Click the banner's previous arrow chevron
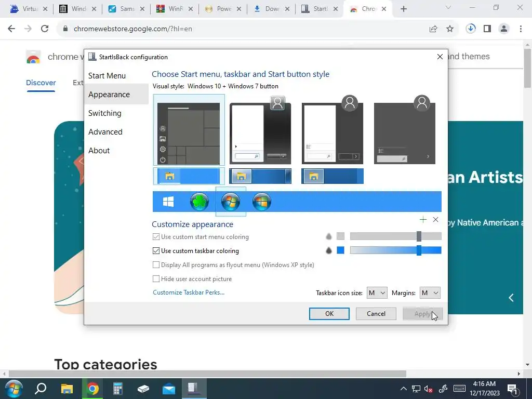The image size is (532, 399). (511, 298)
